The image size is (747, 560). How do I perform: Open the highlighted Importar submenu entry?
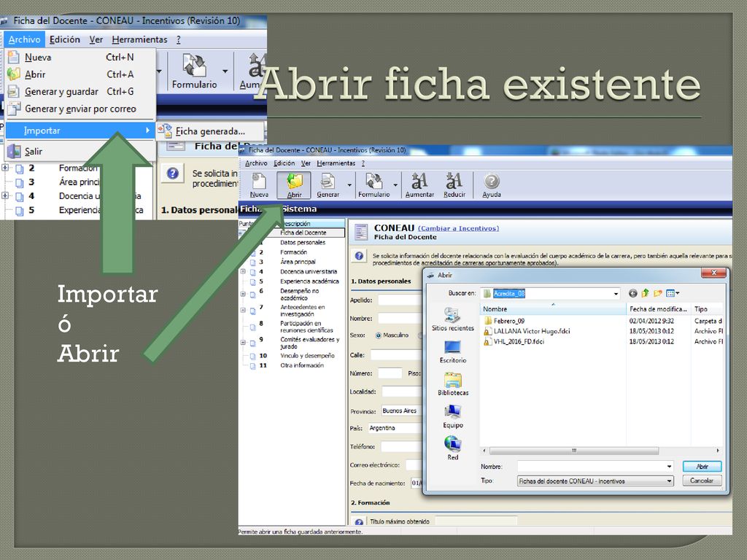pyautogui.click(x=80, y=131)
